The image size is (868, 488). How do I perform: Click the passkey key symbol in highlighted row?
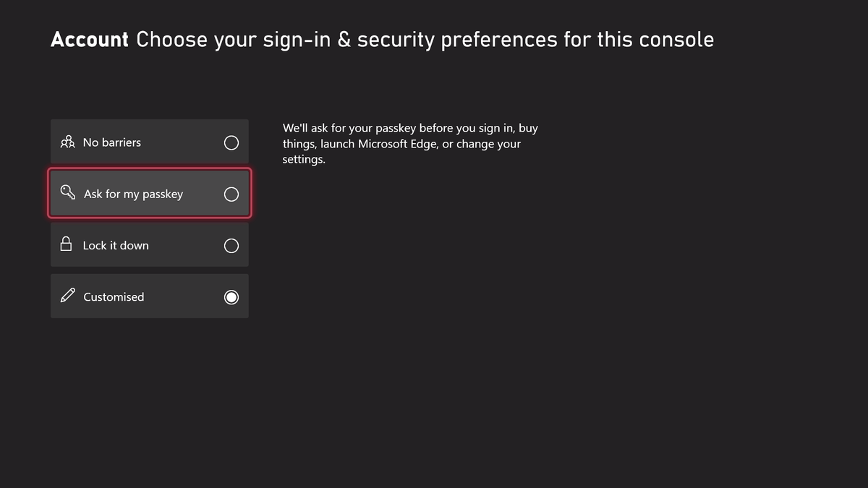click(67, 193)
